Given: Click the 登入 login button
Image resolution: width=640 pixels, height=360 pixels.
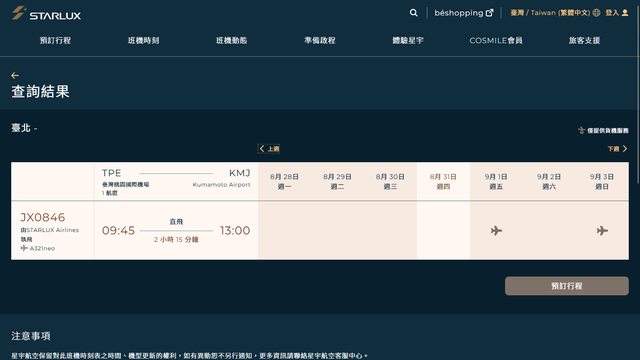Looking at the screenshot, I should coord(616,13).
